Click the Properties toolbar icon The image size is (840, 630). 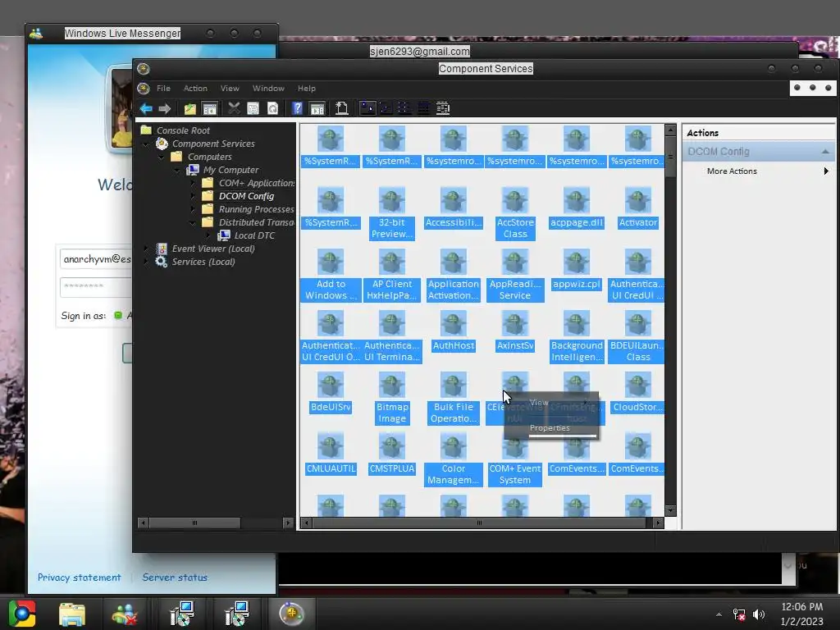pos(253,109)
